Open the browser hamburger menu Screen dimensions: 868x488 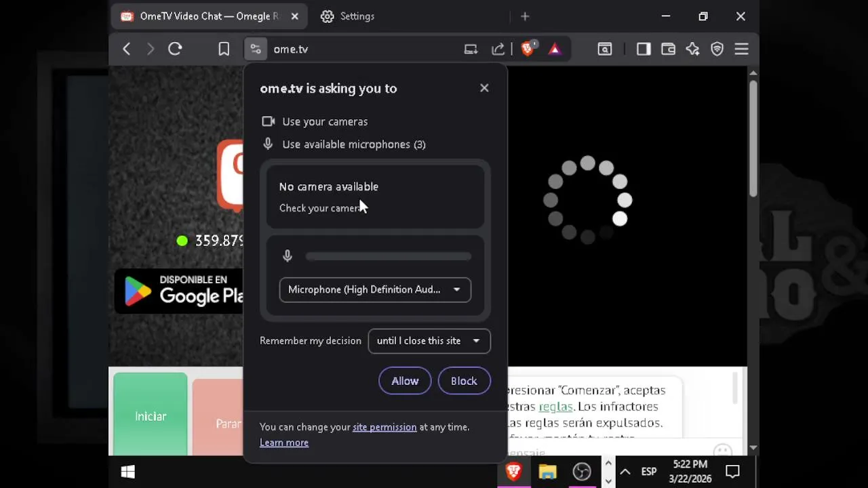[x=741, y=49]
